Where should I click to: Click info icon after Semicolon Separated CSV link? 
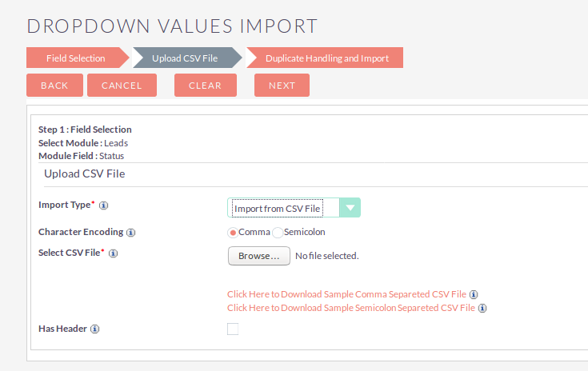pos(482,308)
